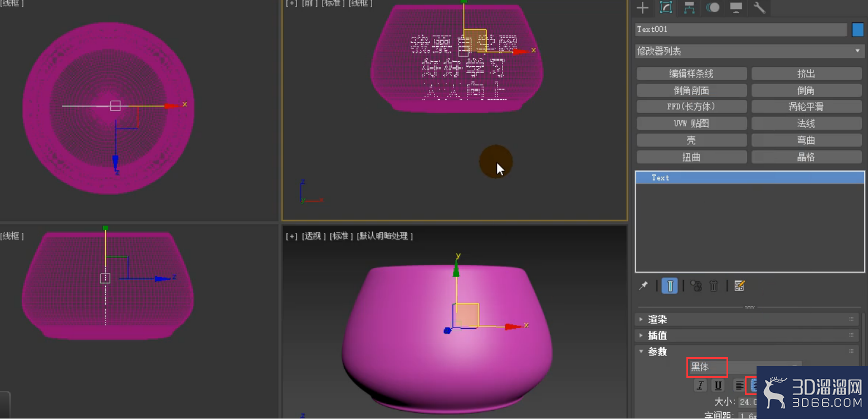Image resolution: width=868 pixels, height=419 pixels.
Task: Open [线框] menu in top-left viewport
Action: tap(12, 3)
